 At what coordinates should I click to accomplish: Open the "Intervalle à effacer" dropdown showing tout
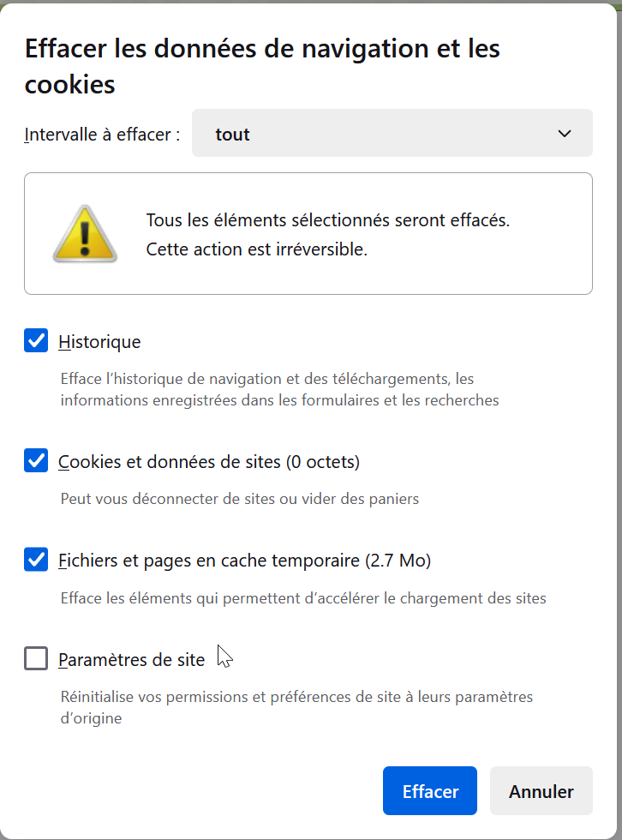[x=392, y=134]
